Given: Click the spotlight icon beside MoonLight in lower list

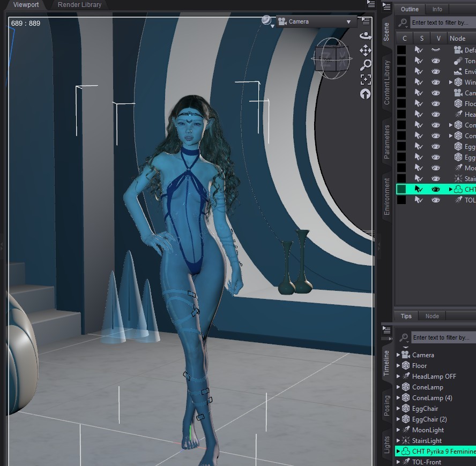Looking at the screenshot, I should point(406,430).
